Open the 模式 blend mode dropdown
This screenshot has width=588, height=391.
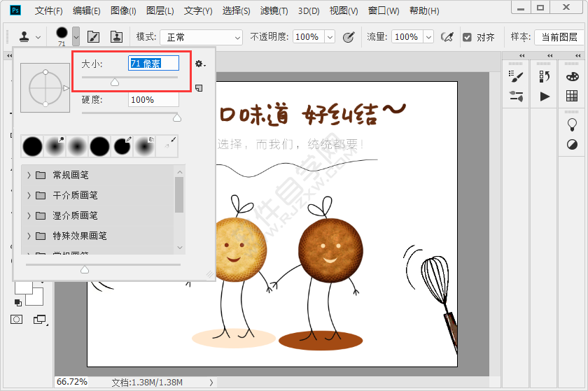201,37
